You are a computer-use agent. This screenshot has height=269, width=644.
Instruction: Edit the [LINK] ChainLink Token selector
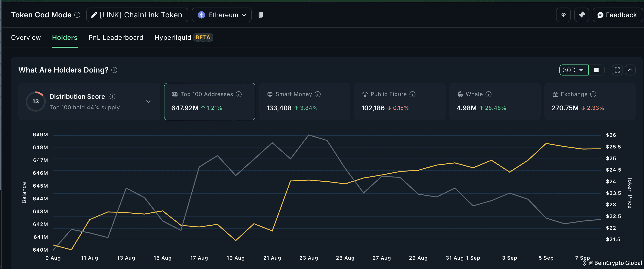pyautogui.click(x=137, y=15)
